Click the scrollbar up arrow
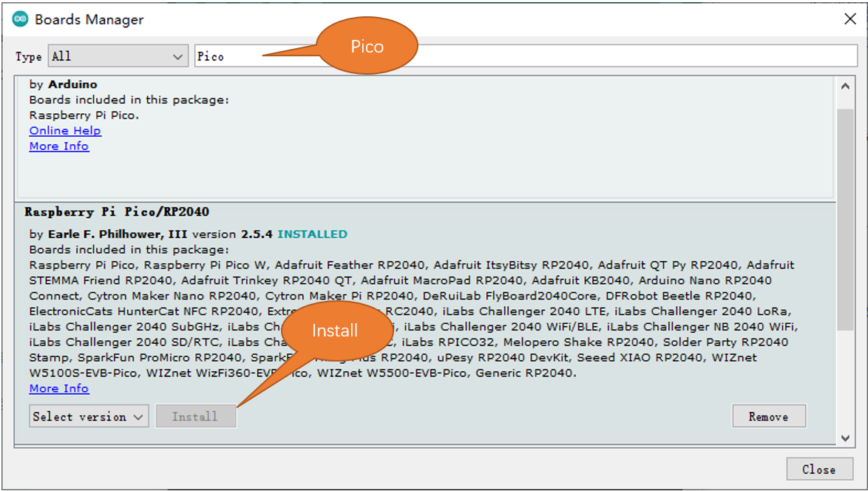868x491 pixels. 845,87
